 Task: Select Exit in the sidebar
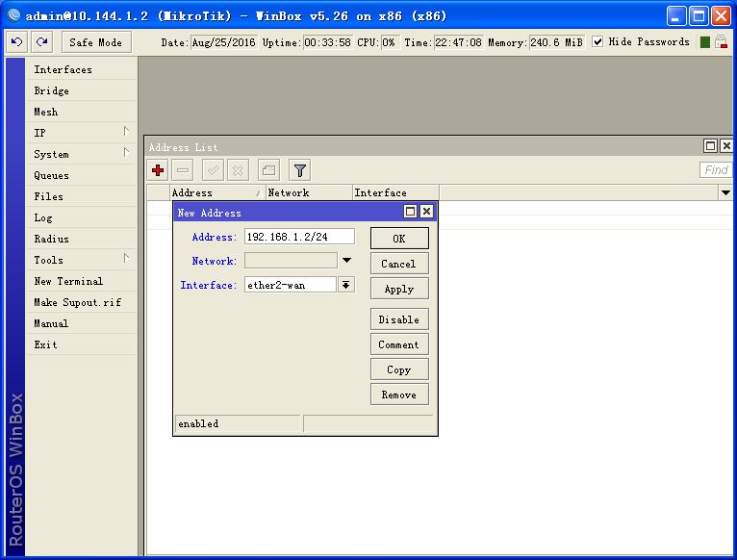click(x=82, y=344)
